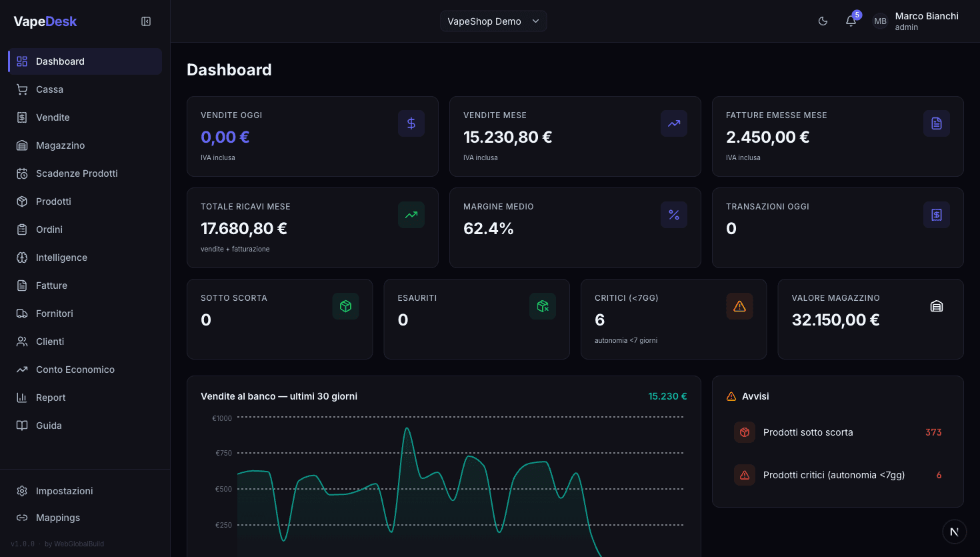Image resolution: width=980 pixels, height=557 pixels.
Task: Expand the Impostazioni section
Action: [x=65, y=490]
